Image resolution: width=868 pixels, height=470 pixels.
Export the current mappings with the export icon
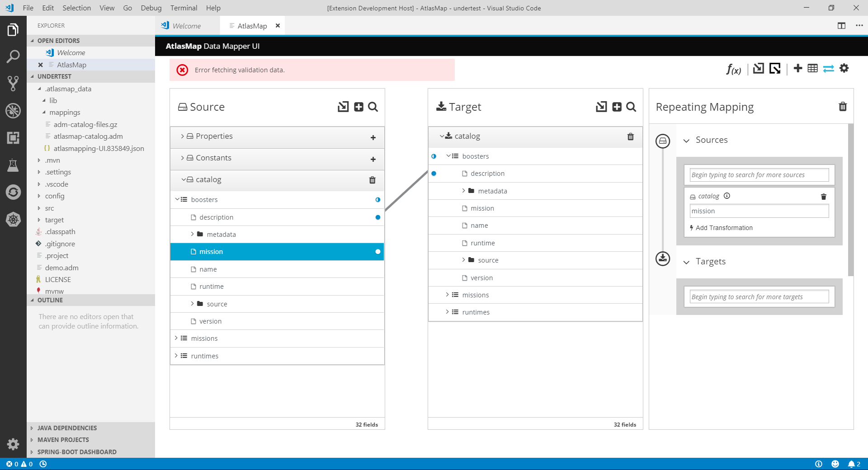775,68
